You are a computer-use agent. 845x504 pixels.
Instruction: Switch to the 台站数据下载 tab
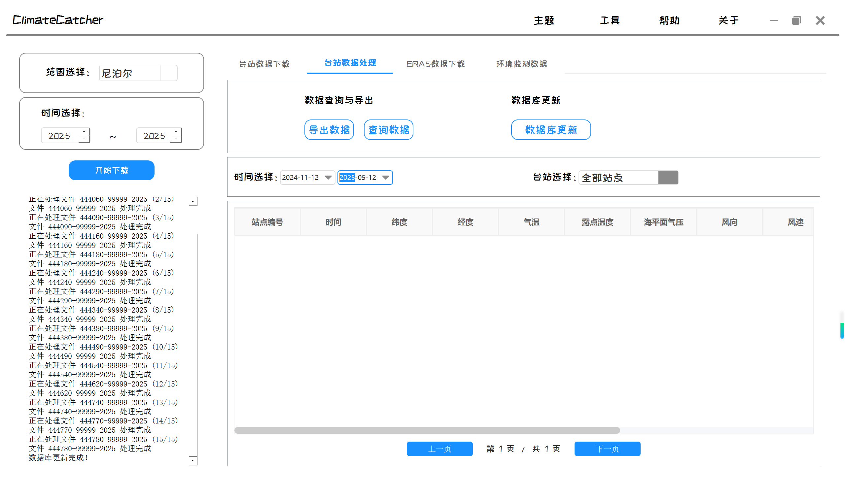pyautogui.click(x=264, y=64)
